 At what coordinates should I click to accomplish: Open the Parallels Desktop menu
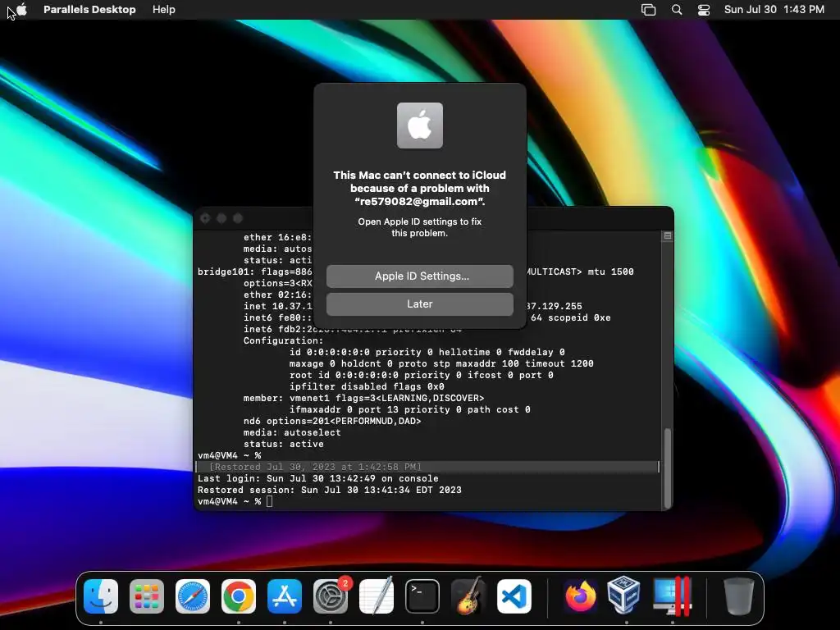point(89,9)
